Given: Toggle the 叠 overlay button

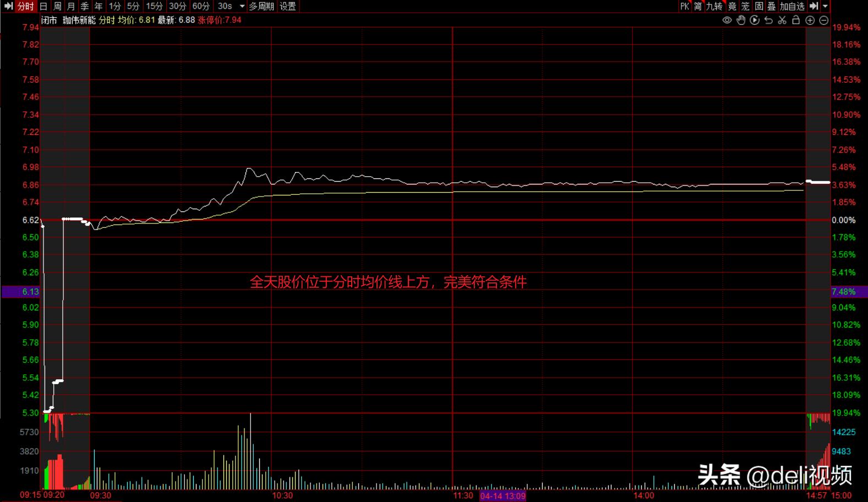Looking at the screenshot, I should 772,6.
